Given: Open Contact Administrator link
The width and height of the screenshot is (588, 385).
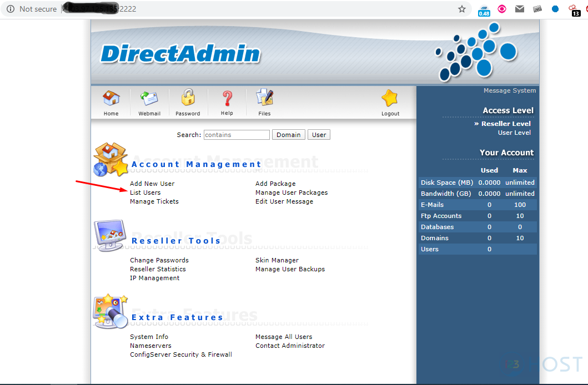Looking at the screenshot, I should [290, 346].
